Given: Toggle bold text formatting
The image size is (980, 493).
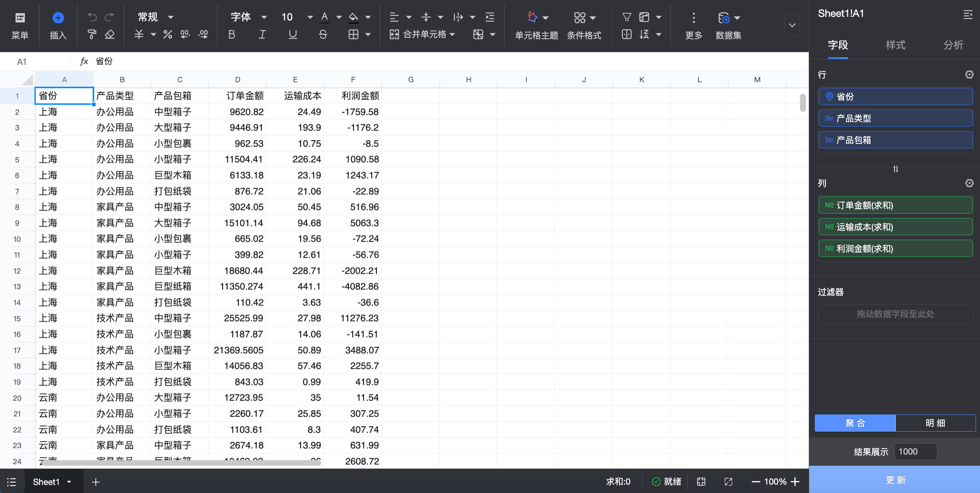Looking at the screenshot, I should point(232,35).
